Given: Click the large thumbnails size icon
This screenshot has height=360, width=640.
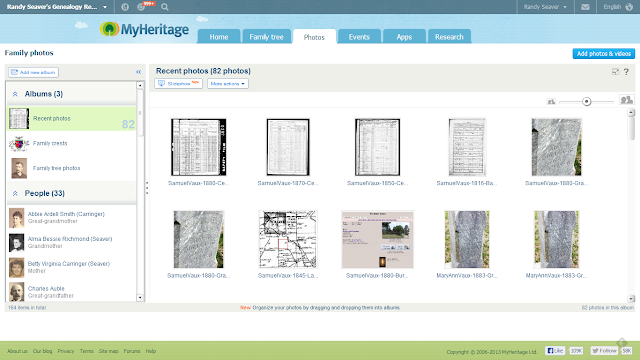Looking at the screenshot, I should click(x=626, y=100).
